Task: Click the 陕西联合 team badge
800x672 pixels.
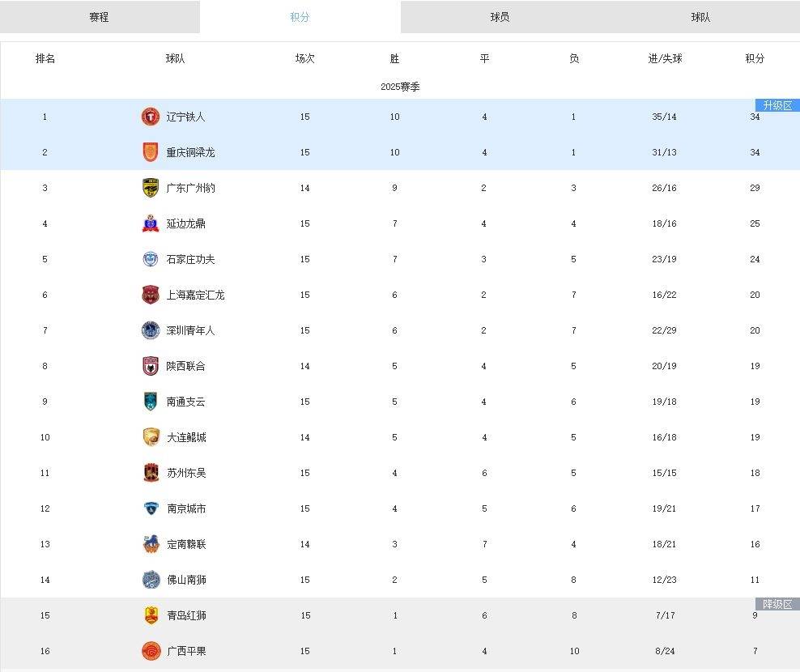Action: pyautogui.click(x=151, y=366)
